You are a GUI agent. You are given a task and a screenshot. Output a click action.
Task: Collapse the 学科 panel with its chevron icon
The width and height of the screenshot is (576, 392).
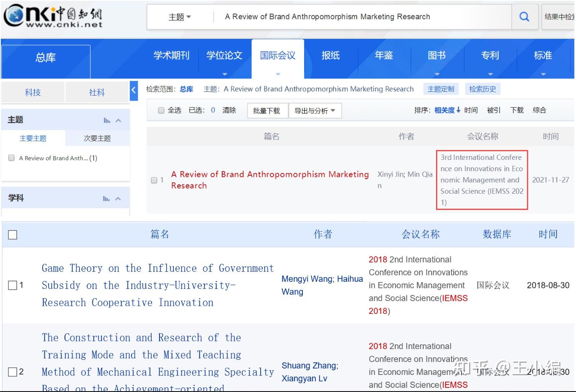[117, 198]
